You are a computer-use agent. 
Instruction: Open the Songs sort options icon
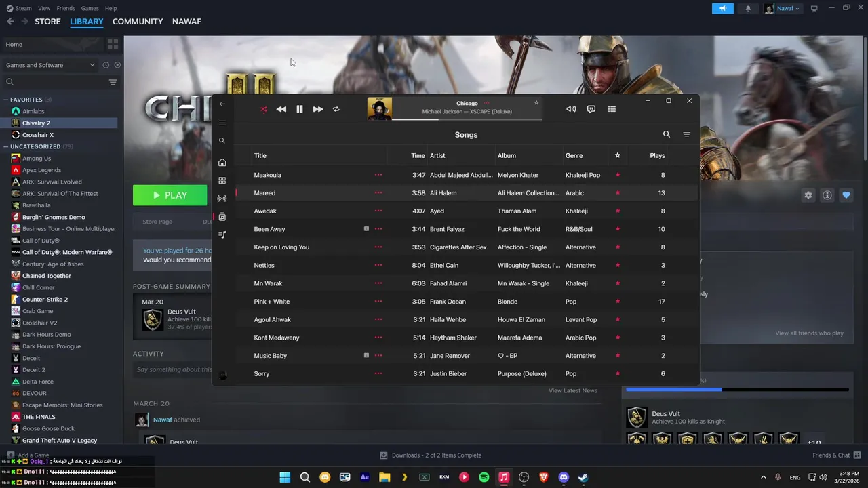pos(686,134)
